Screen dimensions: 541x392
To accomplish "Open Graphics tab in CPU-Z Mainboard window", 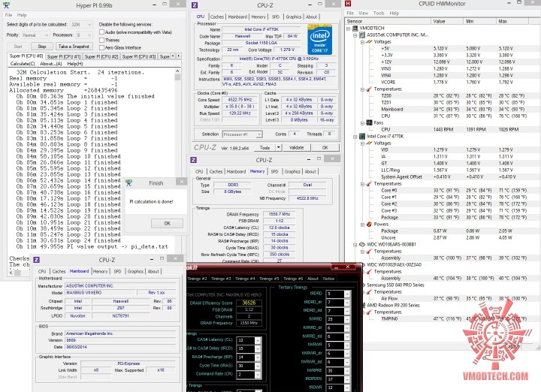I will (x=135, y=272).
